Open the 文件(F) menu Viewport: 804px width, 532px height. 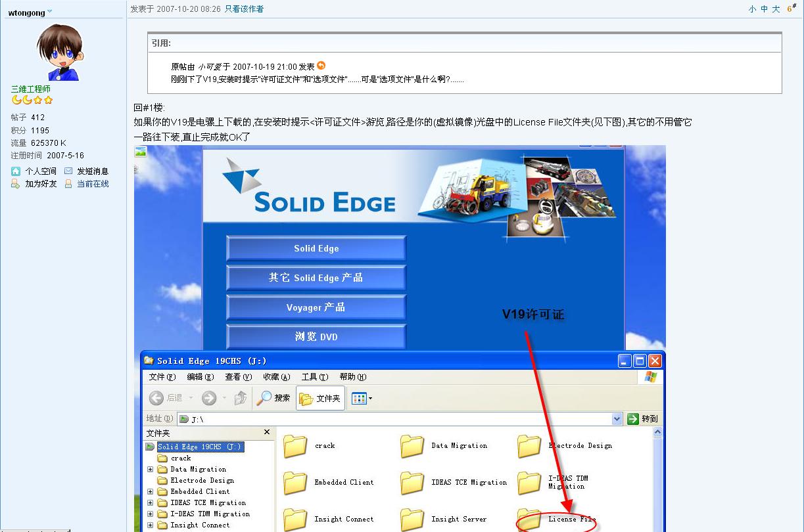click(162, 377)
